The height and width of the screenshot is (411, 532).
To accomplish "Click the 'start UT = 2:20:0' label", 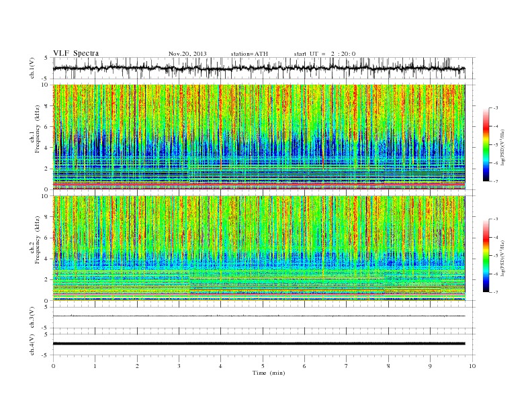I will [x=324, y=54].
